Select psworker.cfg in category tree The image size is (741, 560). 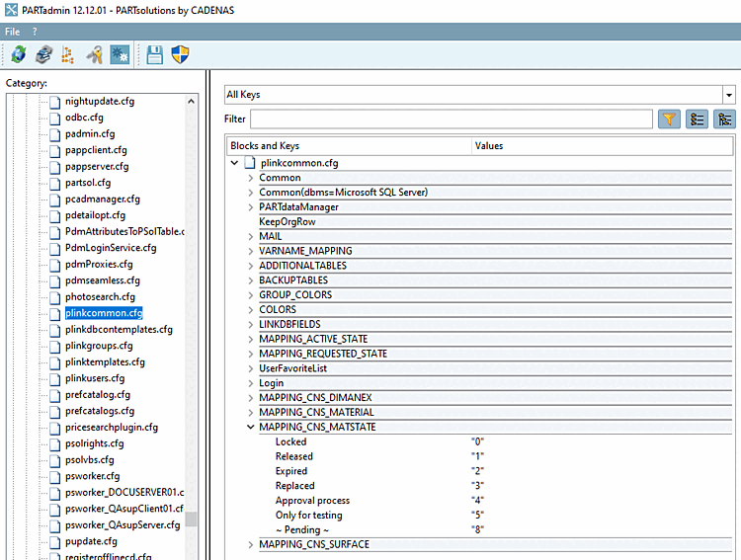coord(93,476)
